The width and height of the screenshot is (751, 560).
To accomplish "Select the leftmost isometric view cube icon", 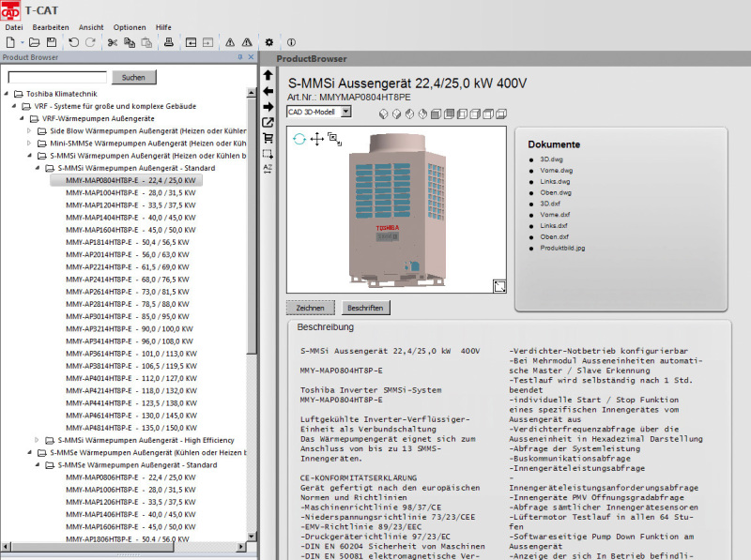I will (x=383, y=114).
